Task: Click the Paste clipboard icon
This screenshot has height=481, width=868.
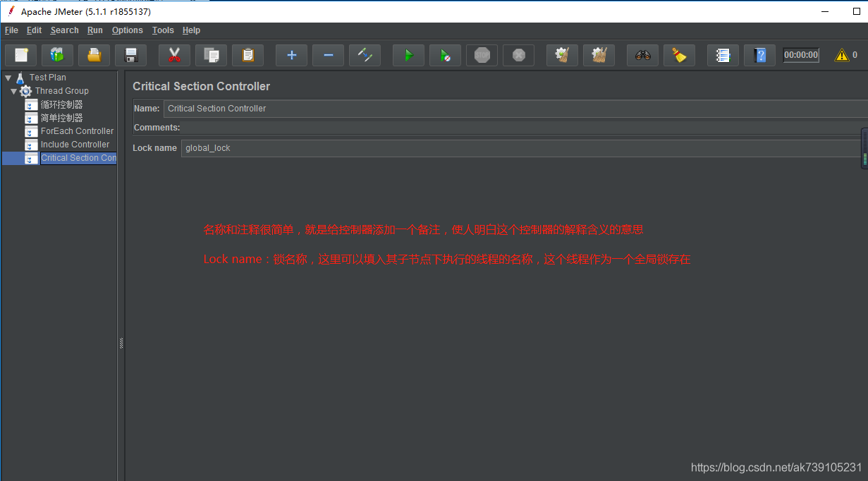Action: click(x=248, y=55)
